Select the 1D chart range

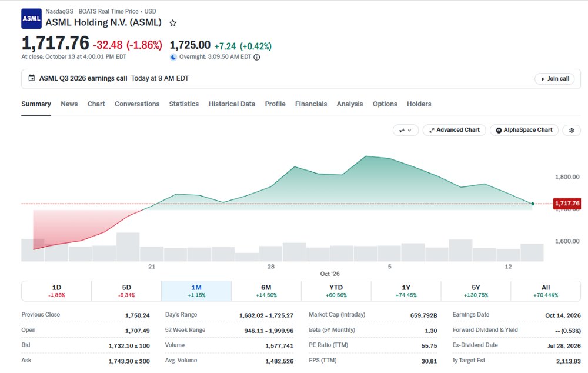tap(56, 291)
